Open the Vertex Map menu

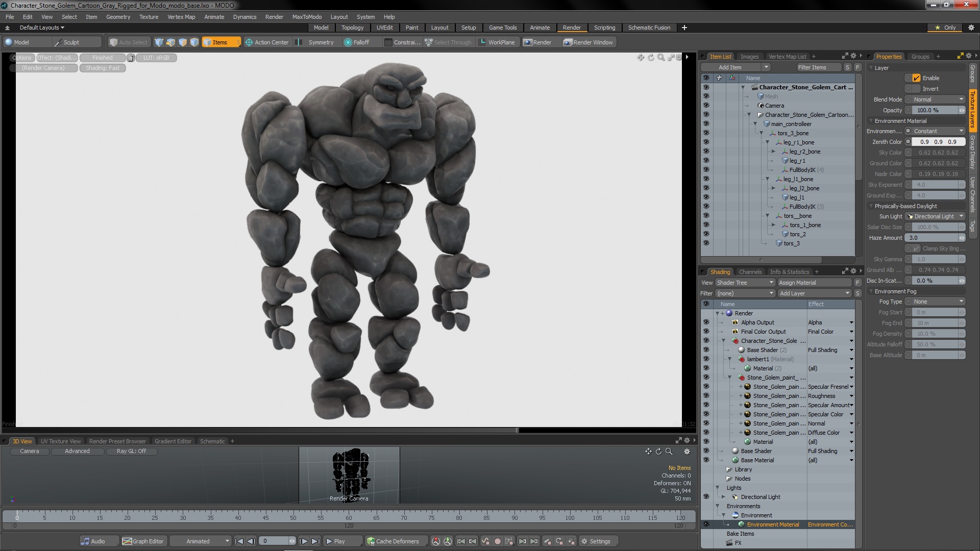pos(181,17)
